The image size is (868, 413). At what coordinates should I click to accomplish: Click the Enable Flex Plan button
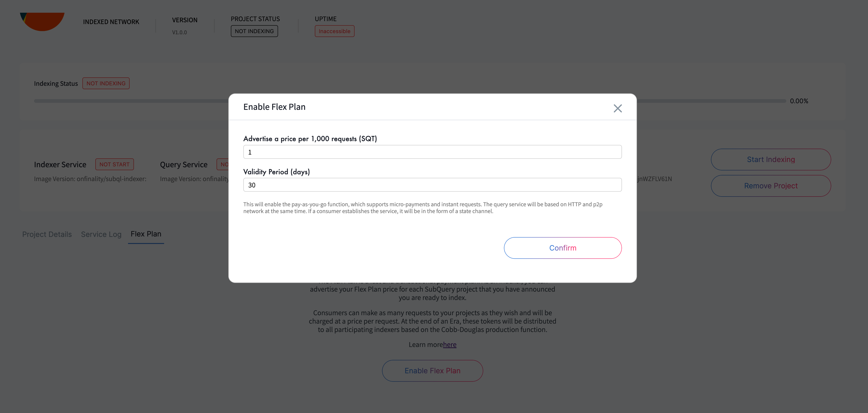432,371
